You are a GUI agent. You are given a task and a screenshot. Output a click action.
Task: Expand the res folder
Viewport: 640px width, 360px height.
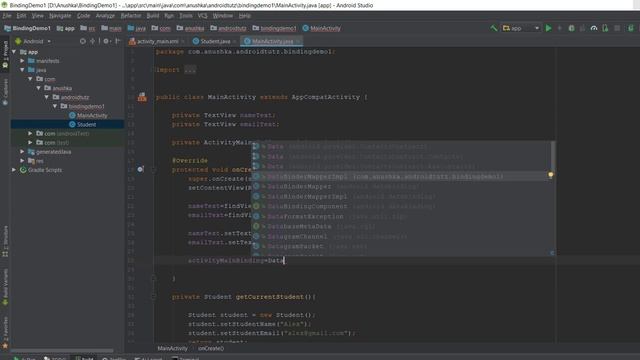tap(22, 160)
